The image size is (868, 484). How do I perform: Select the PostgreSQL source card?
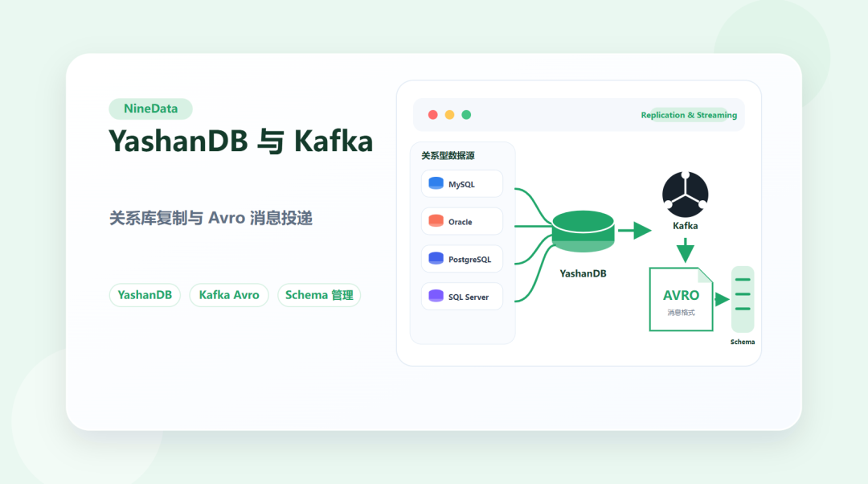(x=462, y=259)
